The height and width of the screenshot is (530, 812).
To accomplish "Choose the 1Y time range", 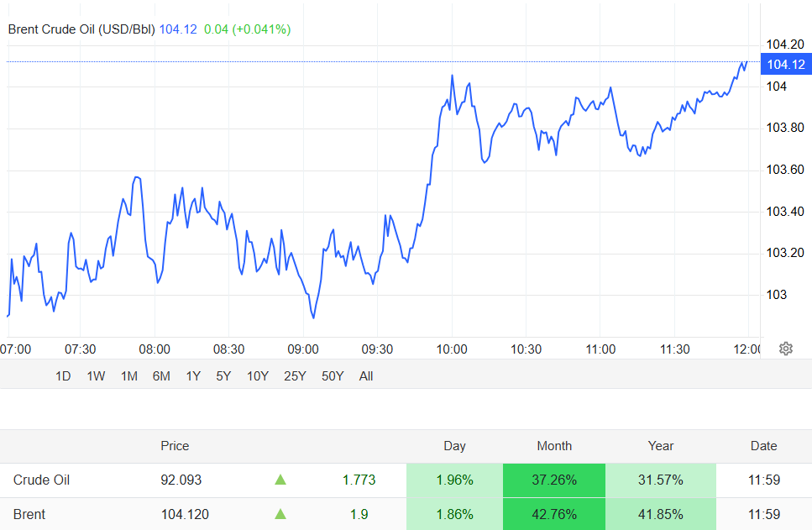I will point(193,376).
